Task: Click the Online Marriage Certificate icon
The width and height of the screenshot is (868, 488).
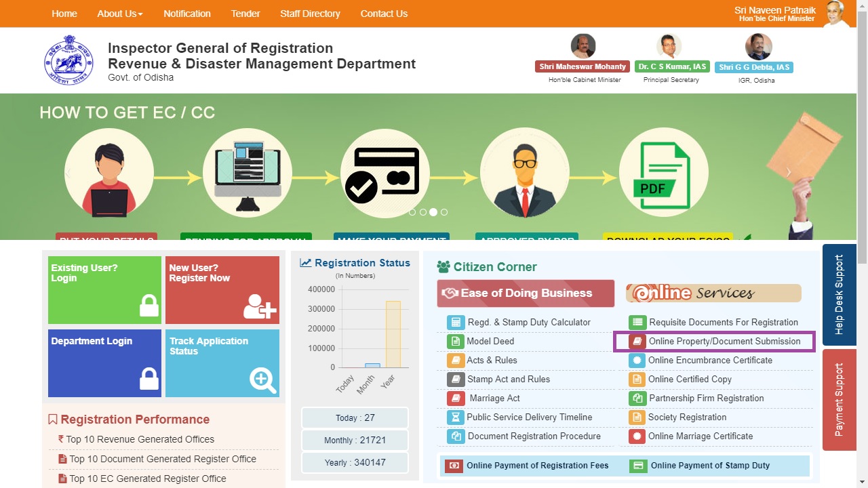Action: tap(636, 436)
